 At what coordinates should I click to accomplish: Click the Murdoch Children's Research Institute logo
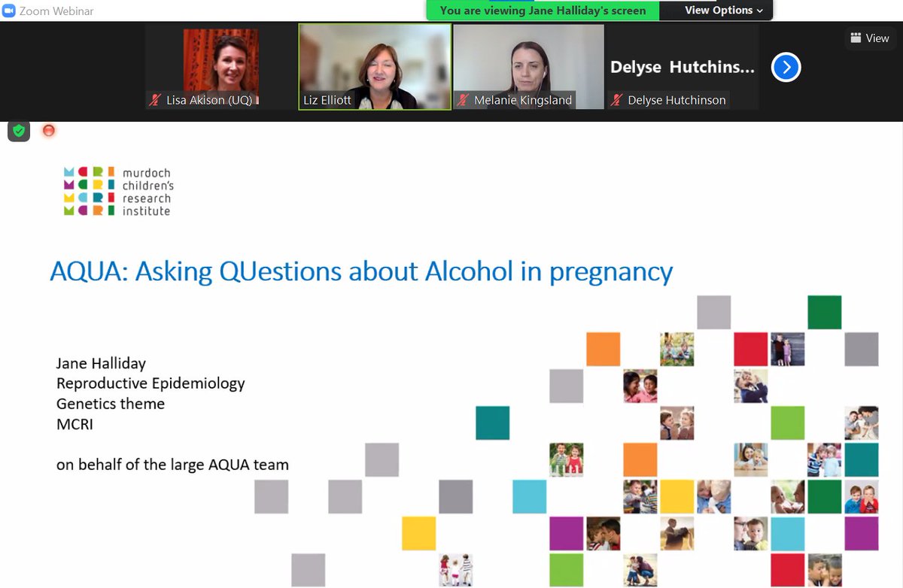119,191
